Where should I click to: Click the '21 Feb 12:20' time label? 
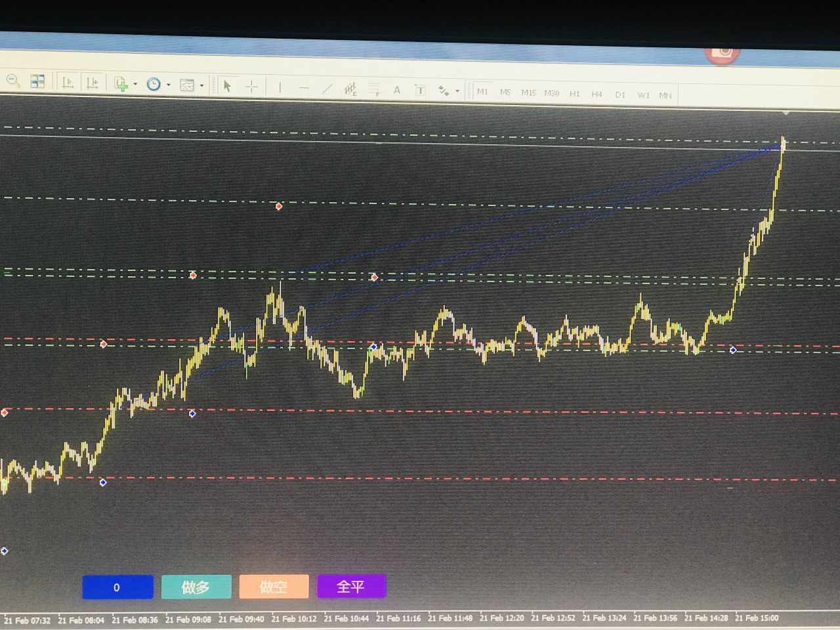502,618
